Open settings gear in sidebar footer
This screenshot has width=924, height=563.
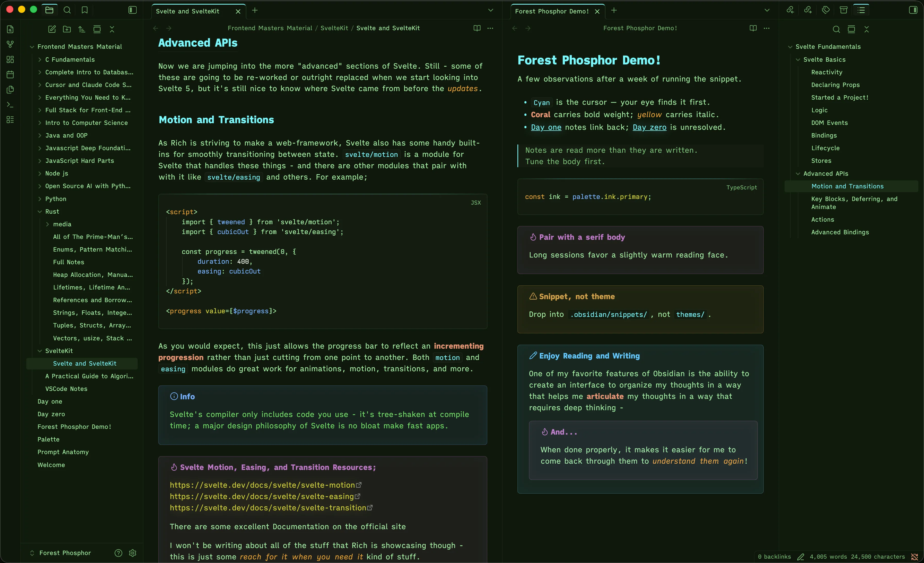pyautogui.click(x=132, y=553)
